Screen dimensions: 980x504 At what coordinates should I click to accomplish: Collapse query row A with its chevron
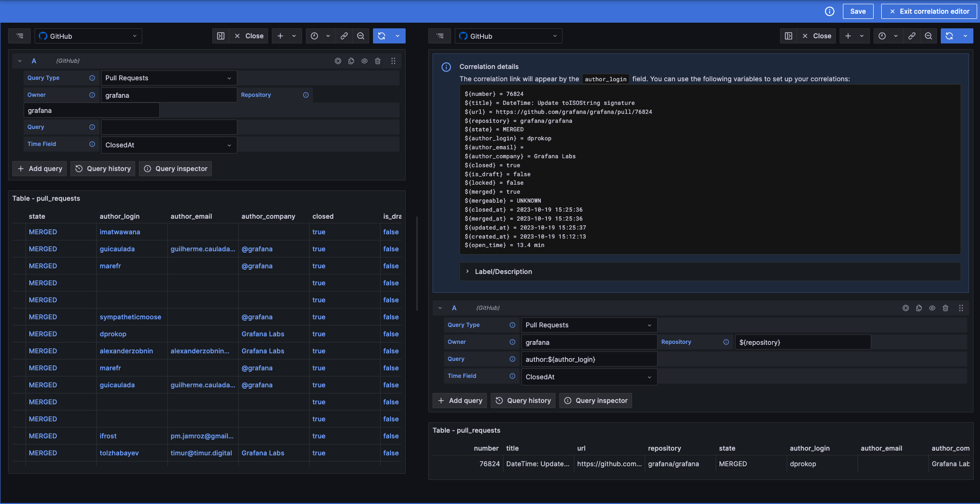19,60
